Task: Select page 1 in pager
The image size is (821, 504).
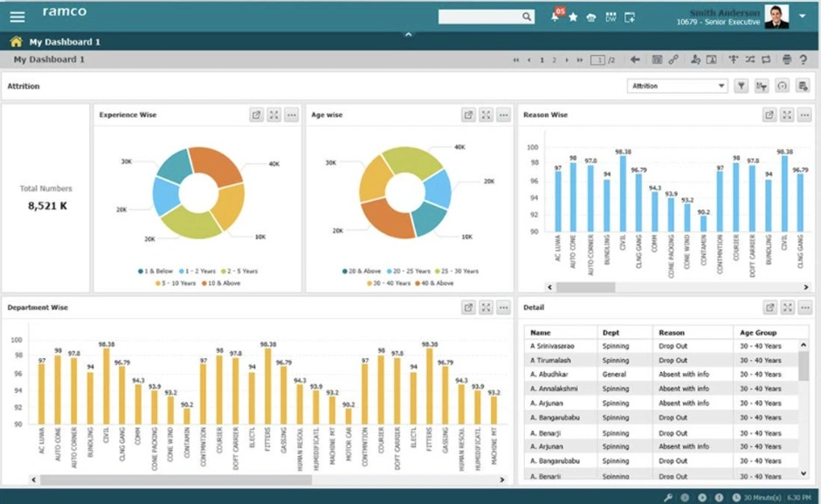Action: (x=542, y=59)
